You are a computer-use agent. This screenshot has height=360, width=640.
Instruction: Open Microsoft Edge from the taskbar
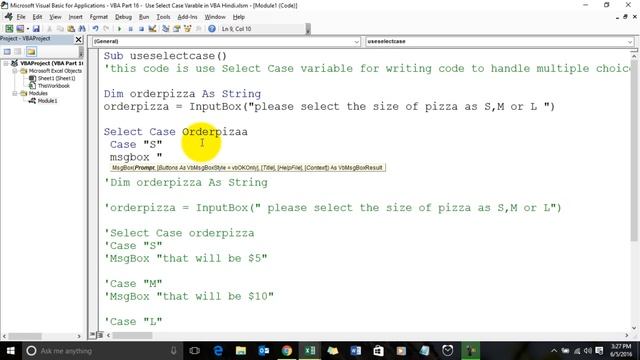pos(218,351)
